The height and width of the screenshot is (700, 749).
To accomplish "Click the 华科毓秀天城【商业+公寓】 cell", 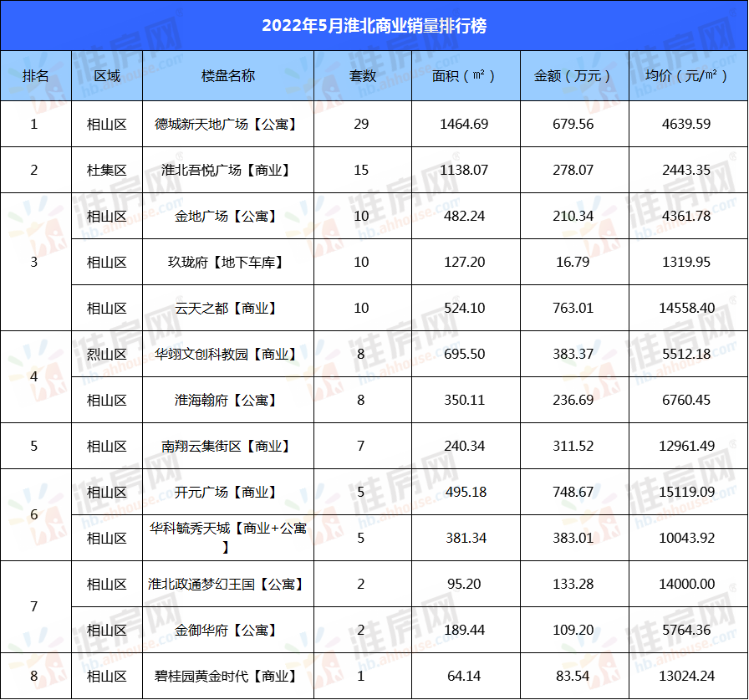I will point(227,538).
